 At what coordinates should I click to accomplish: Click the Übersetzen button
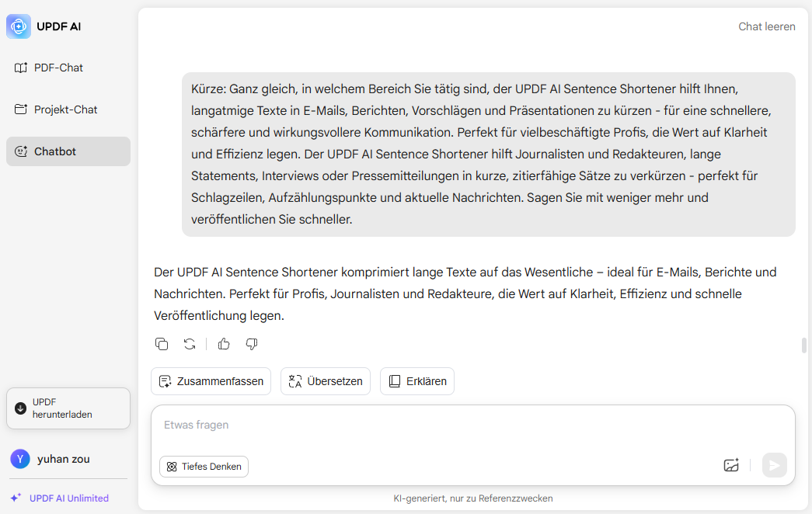(x=326, y=381)
